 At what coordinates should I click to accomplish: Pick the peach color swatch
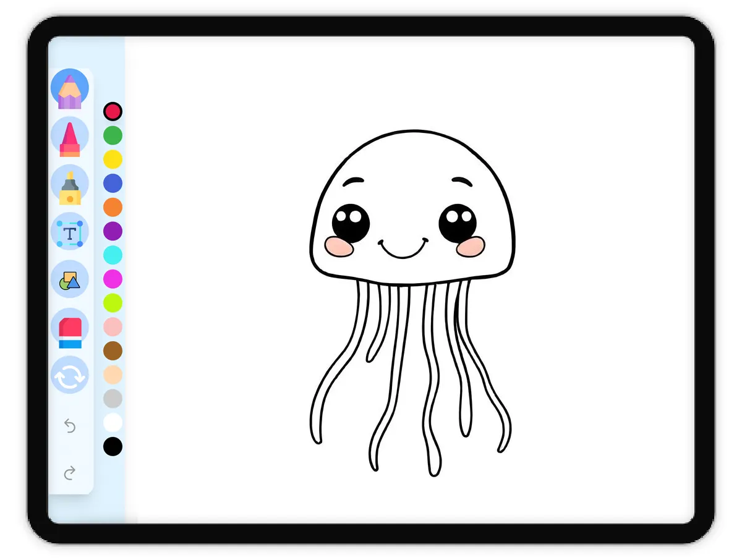(113, 375)
